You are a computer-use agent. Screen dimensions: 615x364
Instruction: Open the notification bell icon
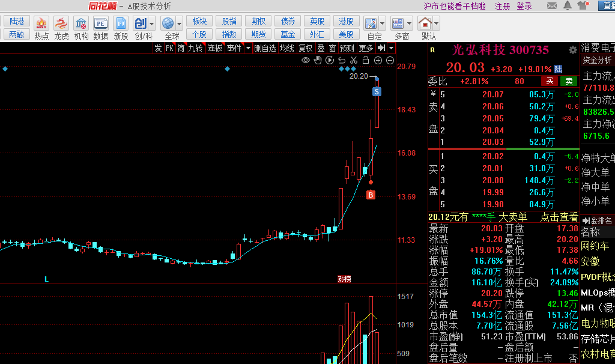click(x=568, y=5)
